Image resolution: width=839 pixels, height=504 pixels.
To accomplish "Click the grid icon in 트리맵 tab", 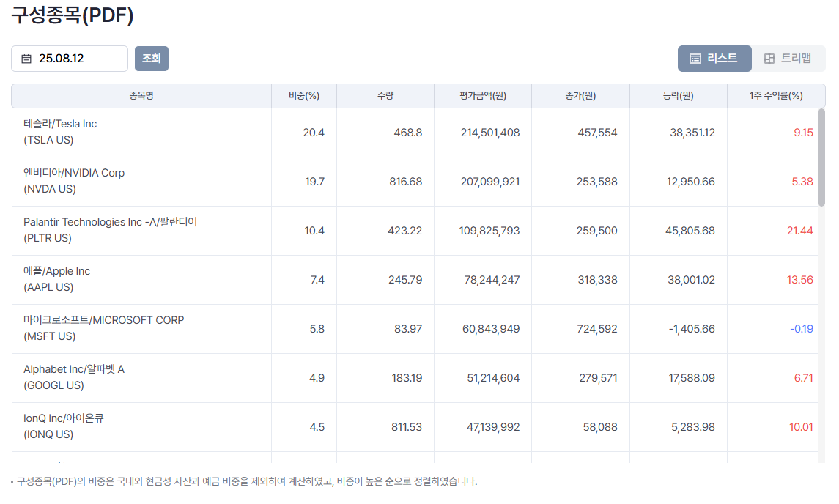I will (x=769, y=59).
